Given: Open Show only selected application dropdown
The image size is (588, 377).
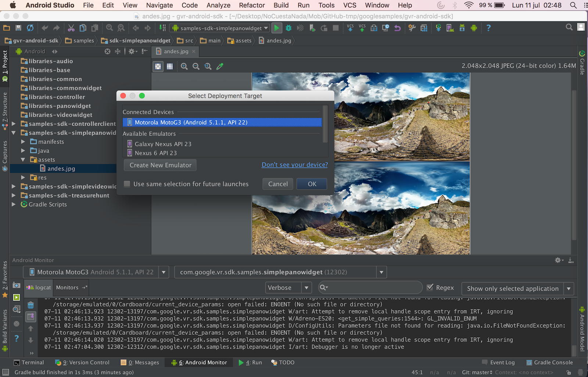Looking at the screenshot, I should (x=569, y=289).
